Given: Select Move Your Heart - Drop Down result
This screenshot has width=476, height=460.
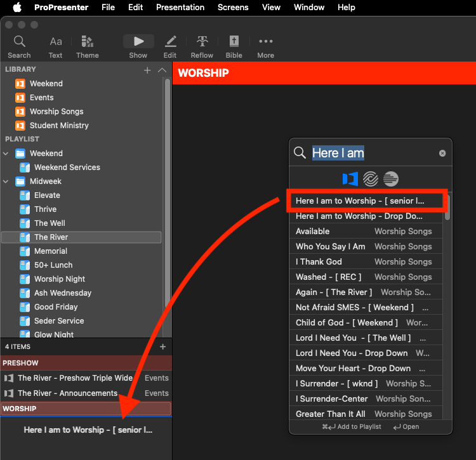Looking at the screenshot, I should point(366,368).
